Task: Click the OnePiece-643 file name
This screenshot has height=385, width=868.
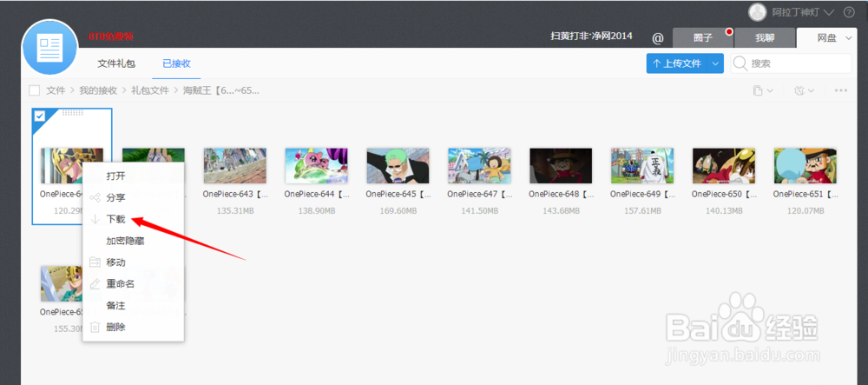Action: 234,195
